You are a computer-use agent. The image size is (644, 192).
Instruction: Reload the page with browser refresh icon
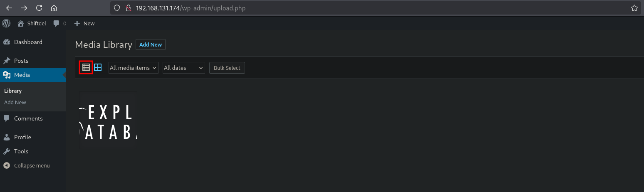point(39,8)
